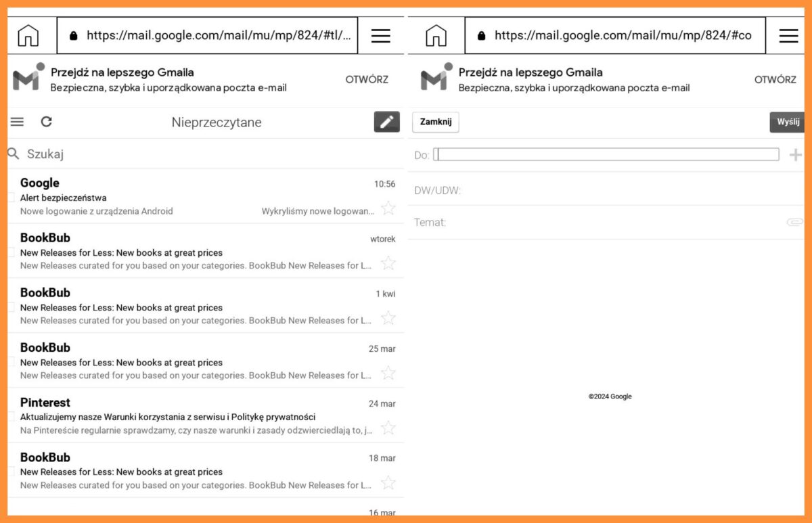Click the pencil compose icon

[x=386, y=122]
